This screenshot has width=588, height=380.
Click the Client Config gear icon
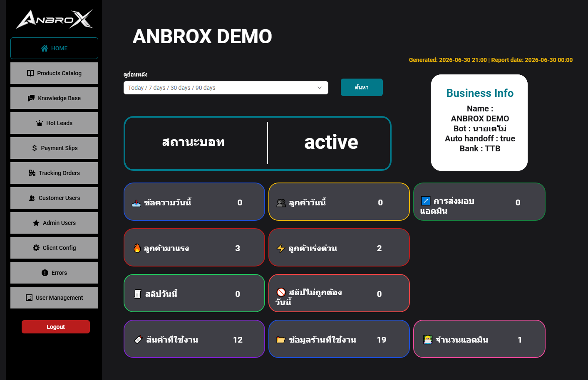pyautogui.click(x=36, y=248)
